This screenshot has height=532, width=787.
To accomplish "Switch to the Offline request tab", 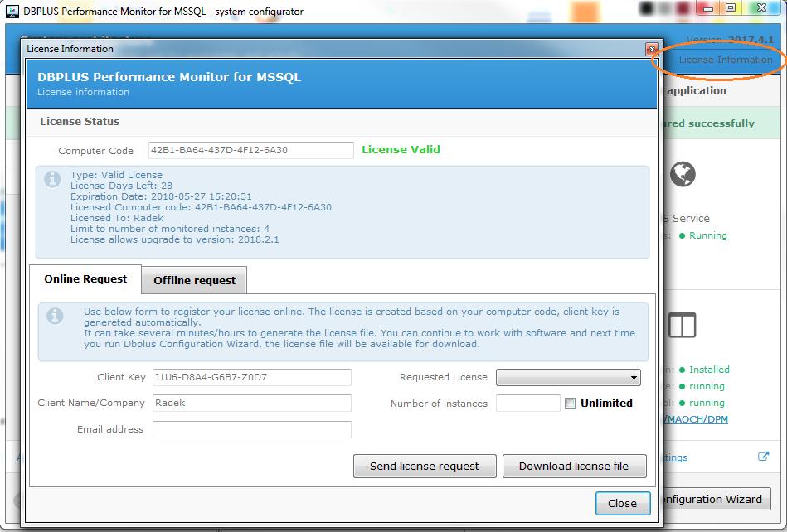I will coord(194,280).
